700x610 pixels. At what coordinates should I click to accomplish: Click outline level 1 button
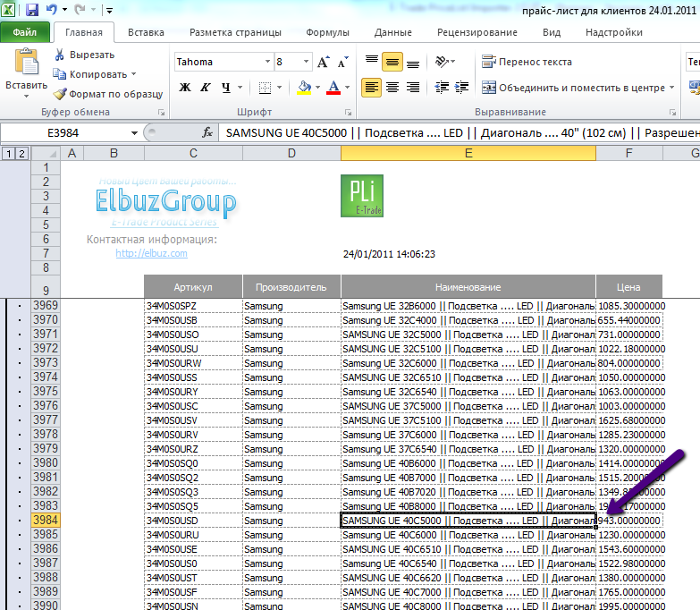pyautogui.click(x=8, y=154)
